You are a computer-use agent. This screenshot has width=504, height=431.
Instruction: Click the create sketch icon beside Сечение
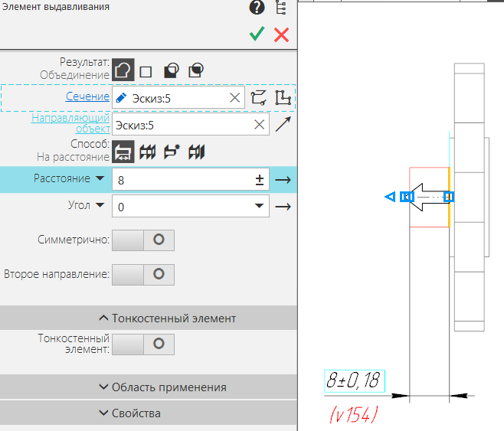[283, 98]
